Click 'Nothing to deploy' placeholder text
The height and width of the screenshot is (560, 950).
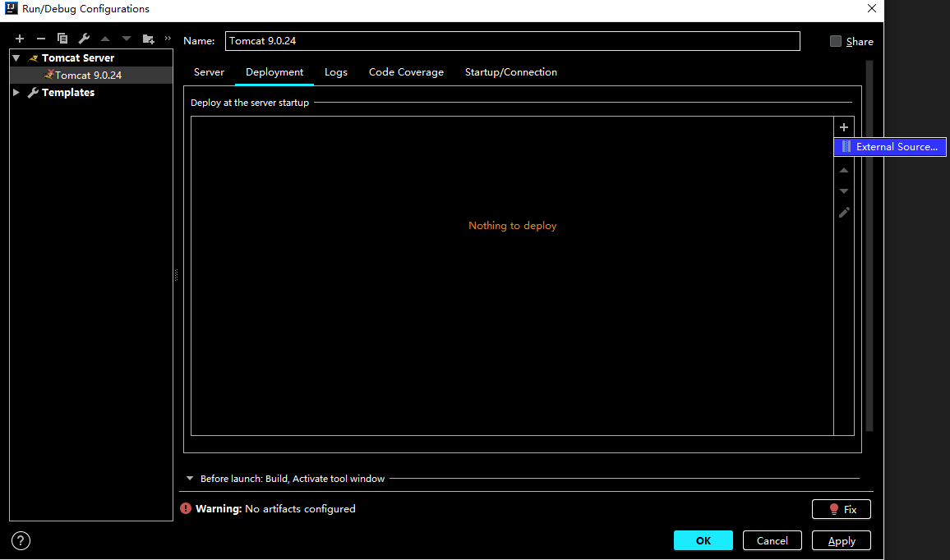513,226
